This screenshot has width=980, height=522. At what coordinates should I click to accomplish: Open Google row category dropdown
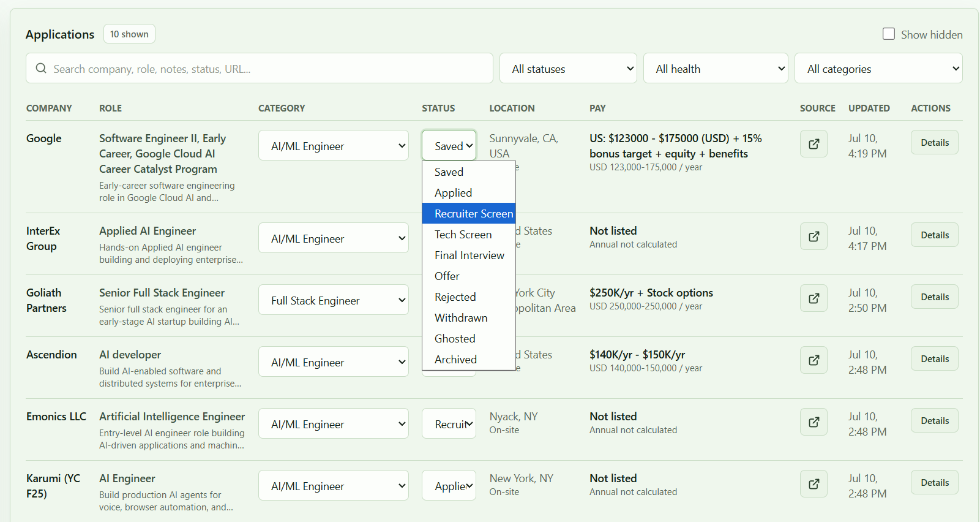click(x=334, y=145)
